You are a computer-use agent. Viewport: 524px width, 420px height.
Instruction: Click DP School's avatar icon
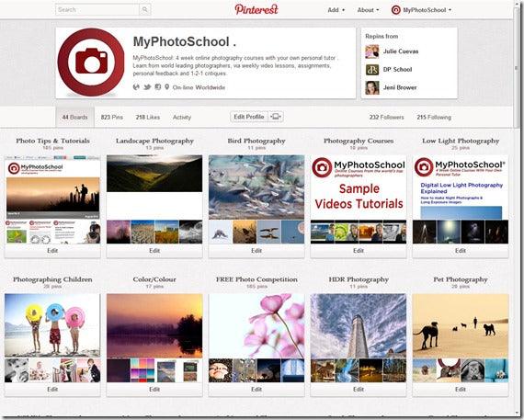[372, 70]
